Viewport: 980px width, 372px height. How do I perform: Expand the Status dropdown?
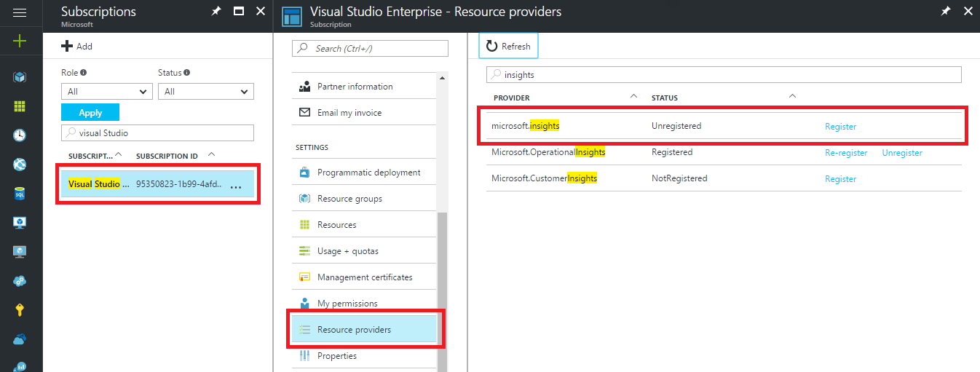point(207,92)
